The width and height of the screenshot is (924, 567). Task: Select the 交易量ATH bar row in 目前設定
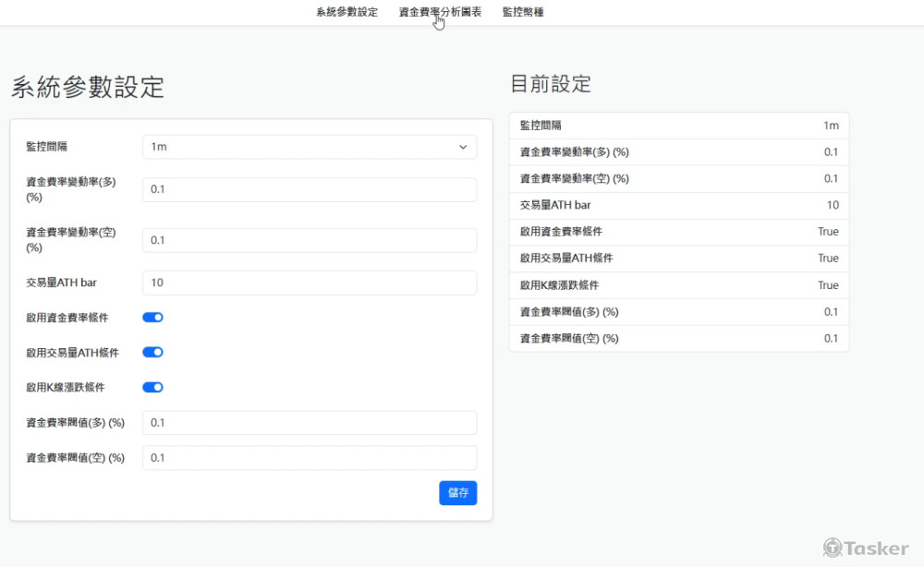[x=679, y=206]
